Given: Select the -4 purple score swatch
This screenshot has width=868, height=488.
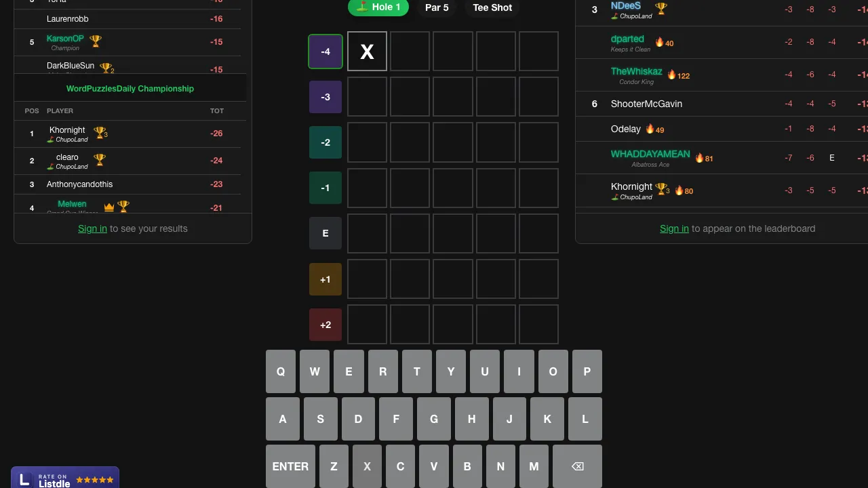Looking at the screenshot, I should pyautogui.click(x=325, y=52).
